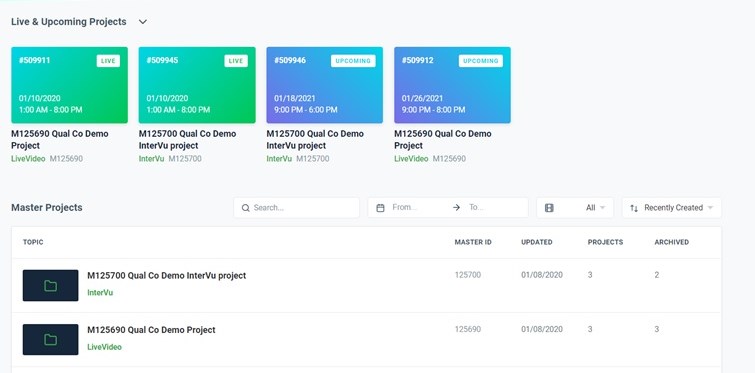Click title under card #509946
The width and height of the screenshot is (755, 373).
click(315, 140)
